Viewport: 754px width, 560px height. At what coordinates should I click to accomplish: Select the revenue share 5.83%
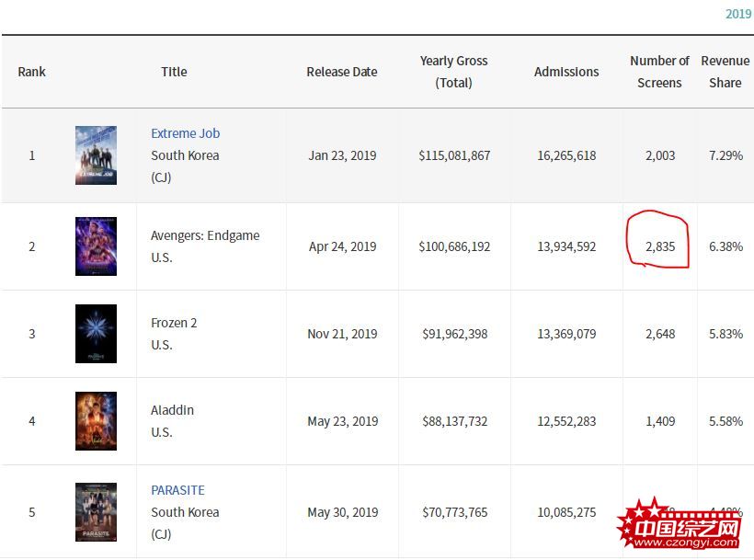tap(725, 334)
